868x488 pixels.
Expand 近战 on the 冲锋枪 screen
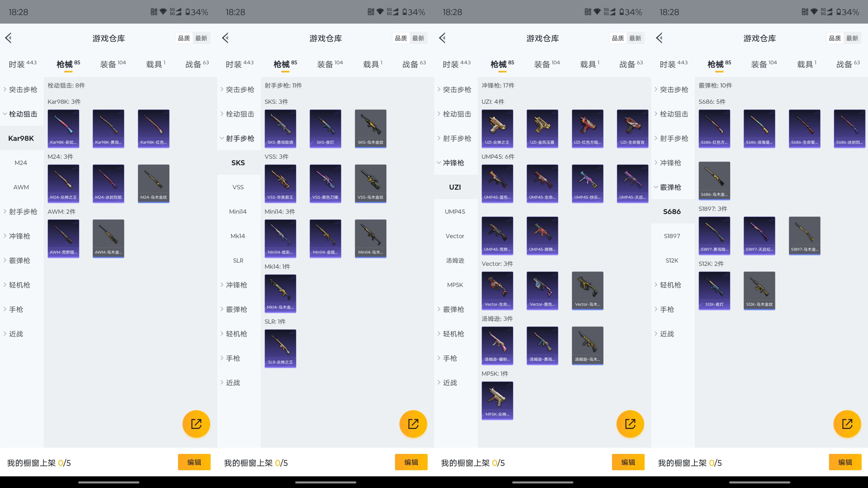[456, 383]
